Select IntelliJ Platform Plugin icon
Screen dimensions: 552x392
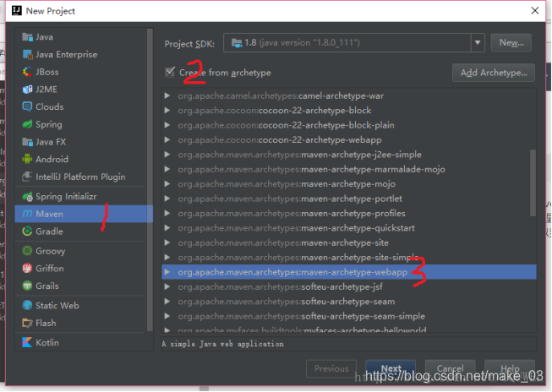27,177
